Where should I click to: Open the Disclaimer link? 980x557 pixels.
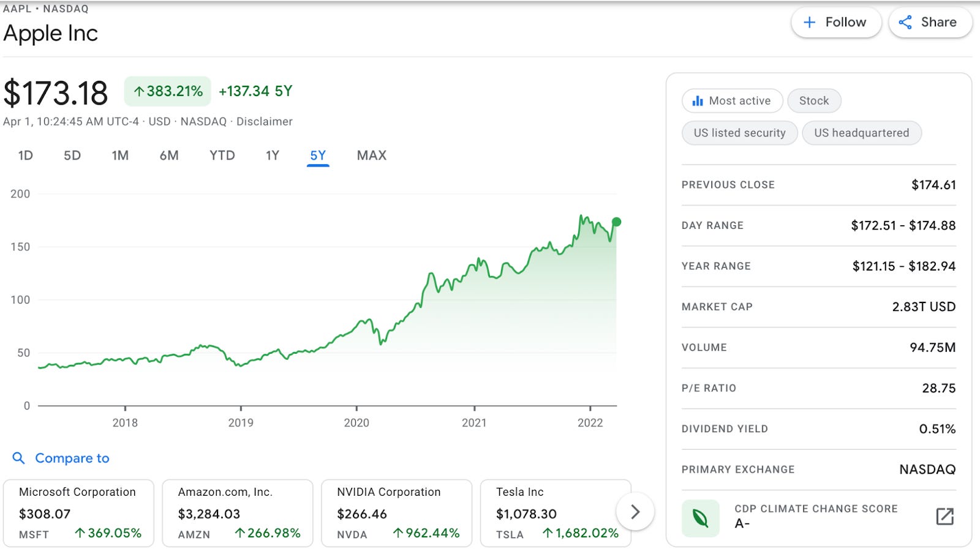click(265, 122)
